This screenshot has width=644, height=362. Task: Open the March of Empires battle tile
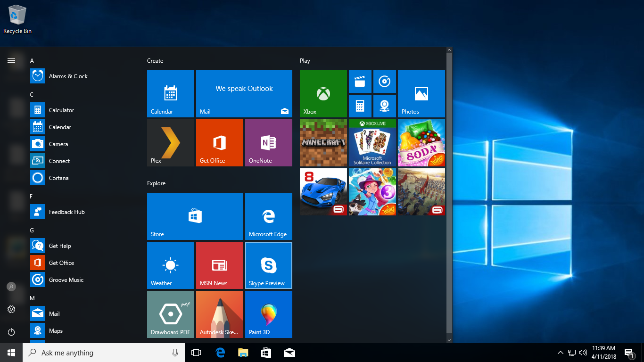point(421,192)
